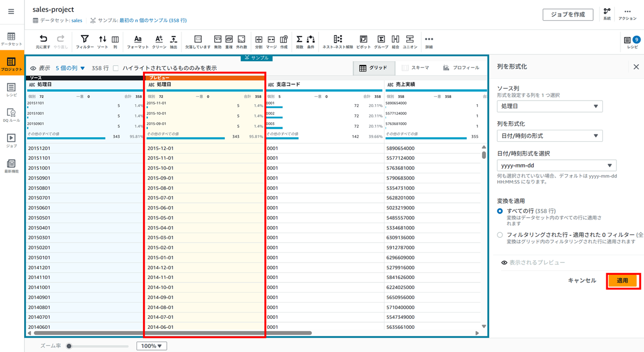
Task: Open the Split (分割) tool
Action: [259, 41]
